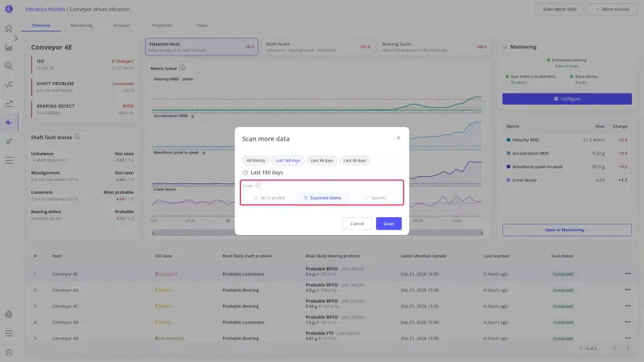The height and width of the screenshot is (362, 644).
Task: Click the app logo icon in sidebar
Action: coord(9,9)
